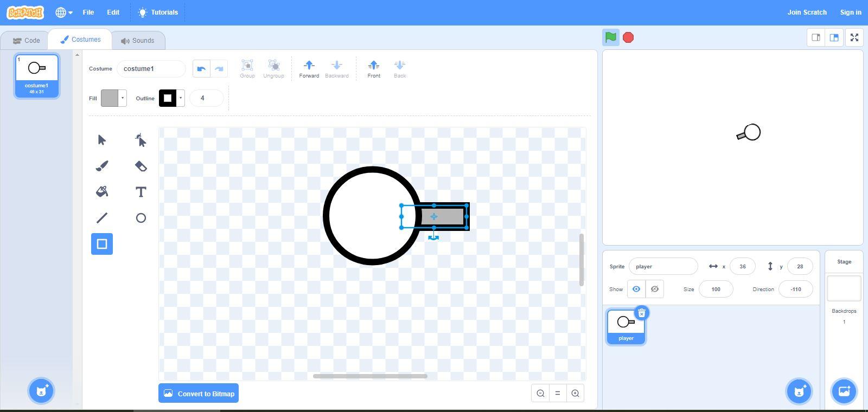The height and width of the screenshot is (412, 868).
Task: Select the Fill bucket tool
Action: (102, 192)
